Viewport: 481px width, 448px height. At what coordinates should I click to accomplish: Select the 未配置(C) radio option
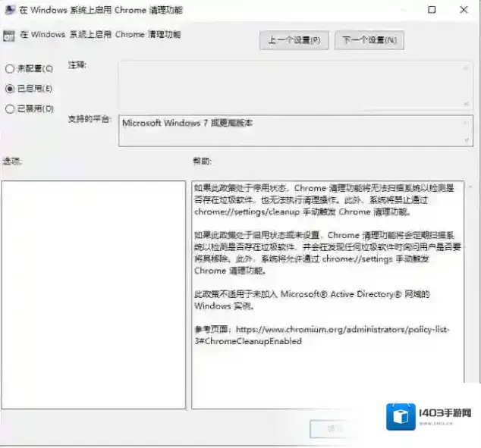click(x=29, y=68)
